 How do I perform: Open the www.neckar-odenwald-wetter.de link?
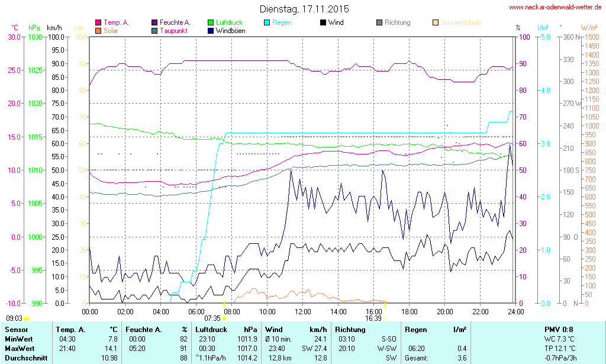555,8
